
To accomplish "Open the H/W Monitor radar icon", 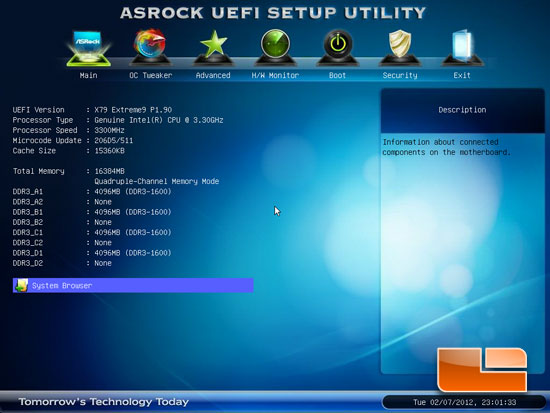I will click(275, 47).
